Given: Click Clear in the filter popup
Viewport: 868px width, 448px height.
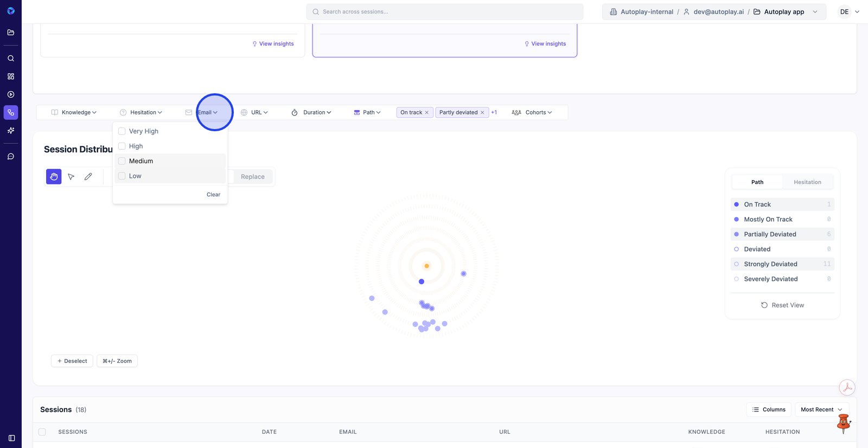Looking at the screenshot, I should 213,195.
